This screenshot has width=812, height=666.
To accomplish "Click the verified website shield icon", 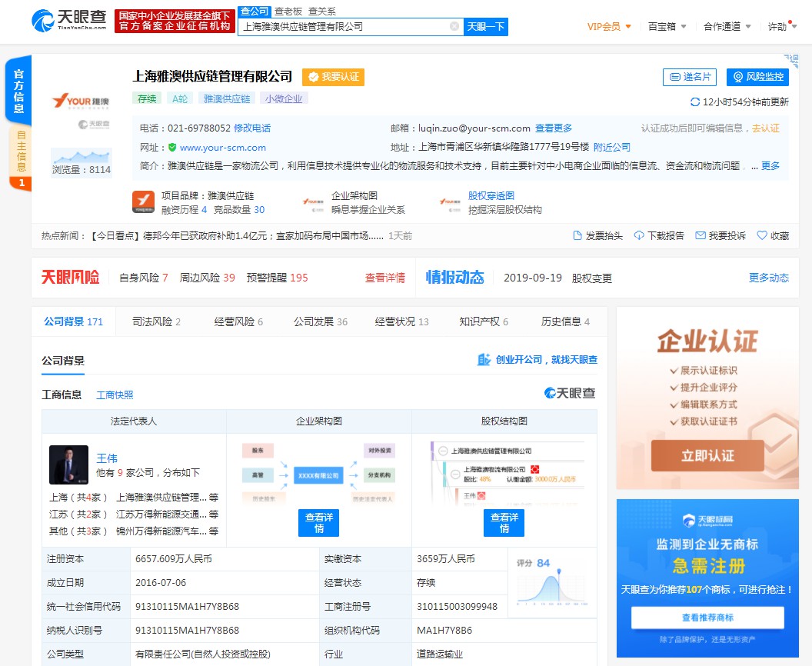I will pos(172,147).
